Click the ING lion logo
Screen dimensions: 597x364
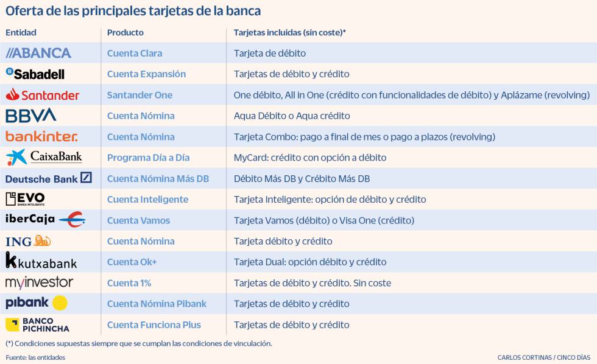pos(42,241)
